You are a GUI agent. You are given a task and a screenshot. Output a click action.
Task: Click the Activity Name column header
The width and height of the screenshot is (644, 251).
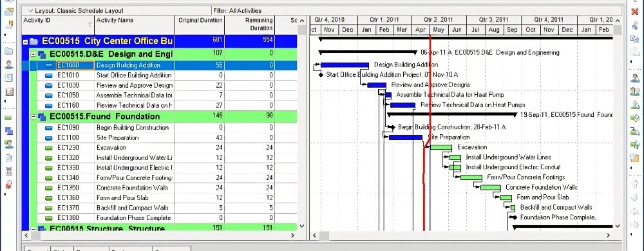pos(135,25)
